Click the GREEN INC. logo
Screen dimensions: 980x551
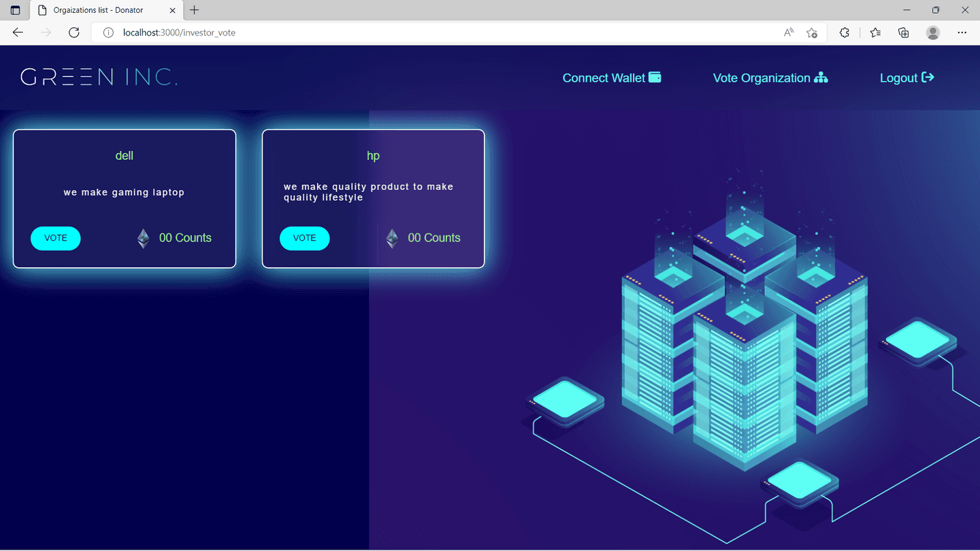(99, 77)
